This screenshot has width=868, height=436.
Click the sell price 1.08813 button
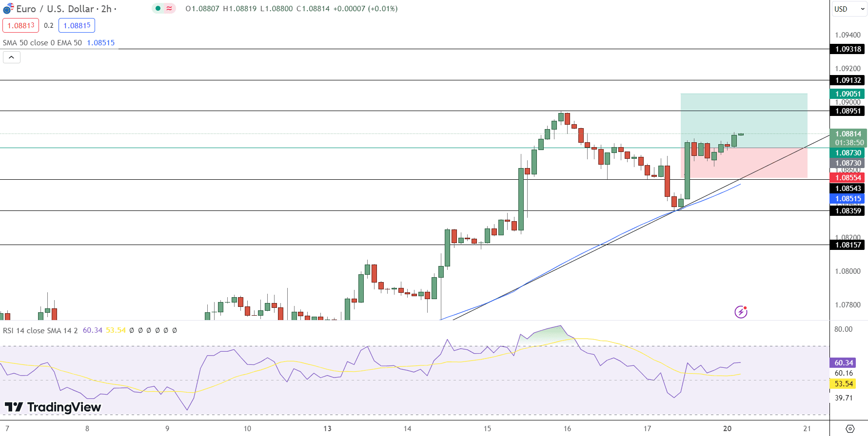[20, 25]
